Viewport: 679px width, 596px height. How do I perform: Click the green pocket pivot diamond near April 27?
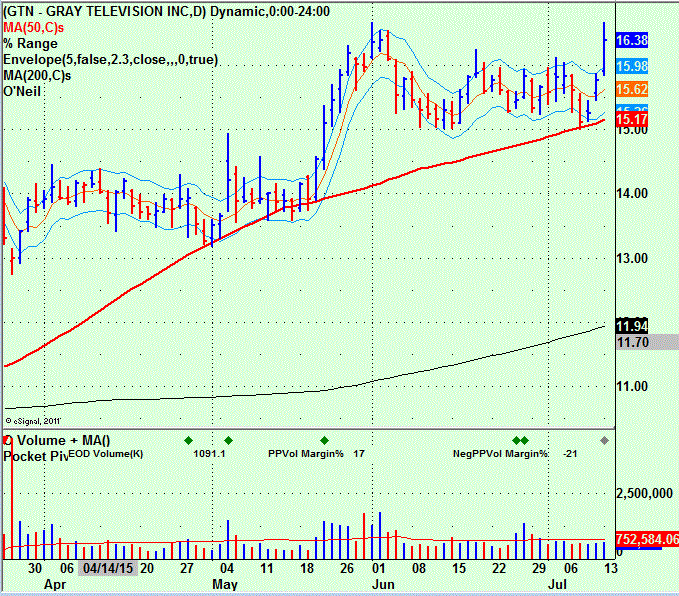[x=188, y=441]
